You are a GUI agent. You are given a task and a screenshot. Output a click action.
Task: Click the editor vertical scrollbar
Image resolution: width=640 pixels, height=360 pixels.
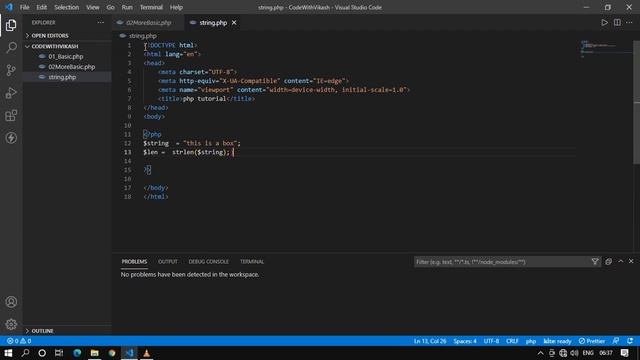click(636, 102)
